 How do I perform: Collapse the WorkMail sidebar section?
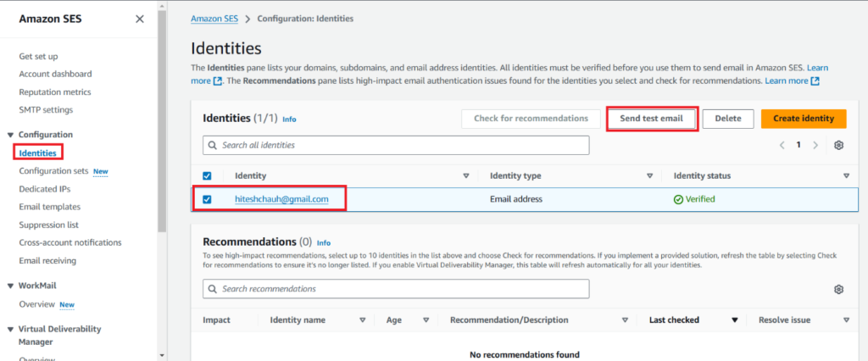[10, 286]
